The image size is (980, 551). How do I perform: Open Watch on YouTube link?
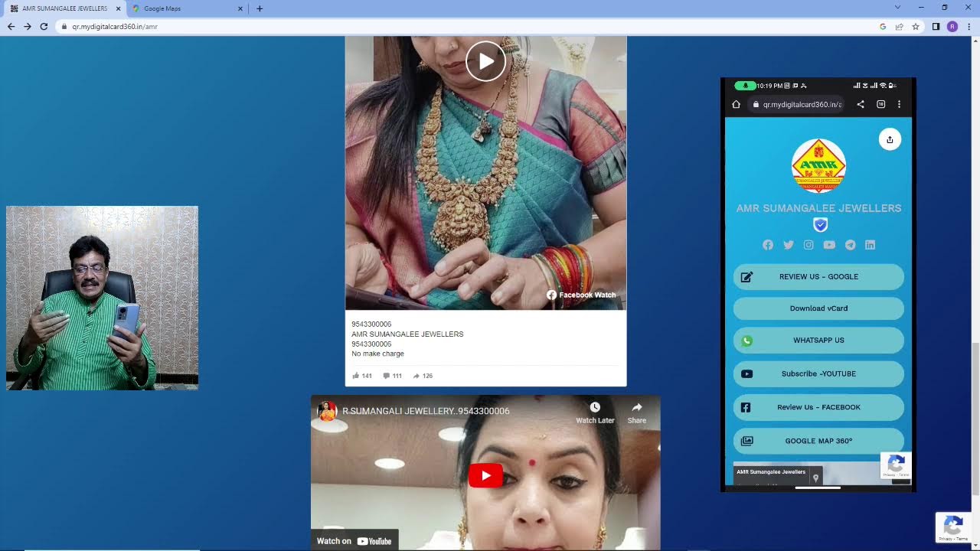354,541
